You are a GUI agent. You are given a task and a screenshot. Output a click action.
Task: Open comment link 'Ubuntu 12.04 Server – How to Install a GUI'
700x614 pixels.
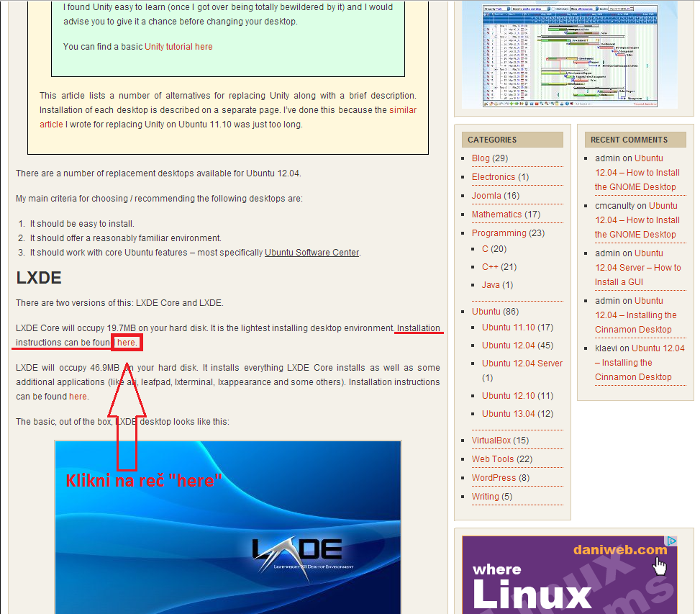point(638,268)
